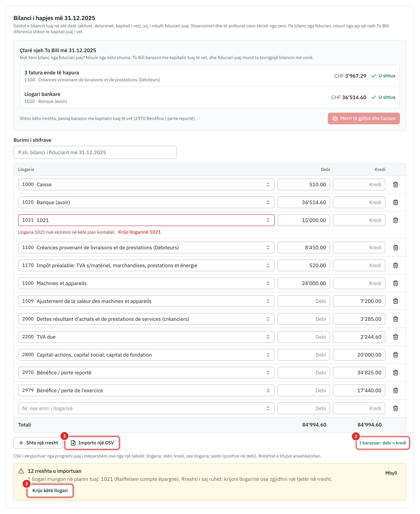Delete the 1000 Caisse row
Image resolution: width=420 pixels, height=514 pixels.
click(395, 184)
